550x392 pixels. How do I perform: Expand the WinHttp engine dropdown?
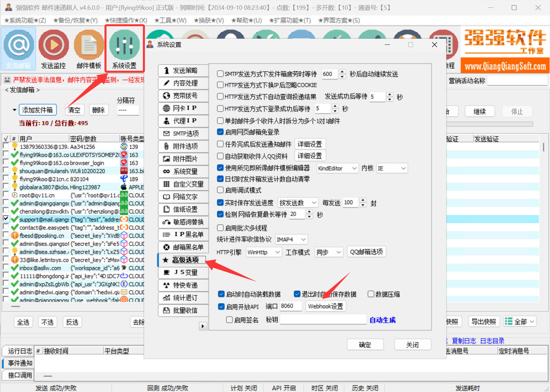click(264, 252)
